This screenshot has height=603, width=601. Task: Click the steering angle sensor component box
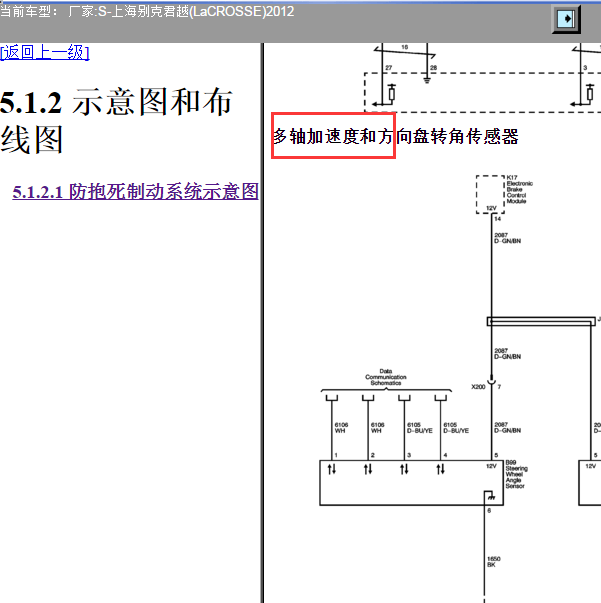click(411, 483)
